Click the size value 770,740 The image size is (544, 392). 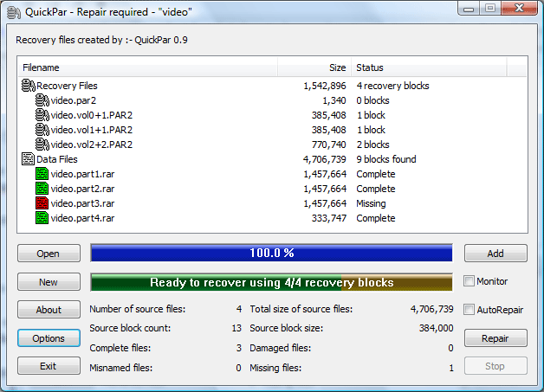click(328, 145)
